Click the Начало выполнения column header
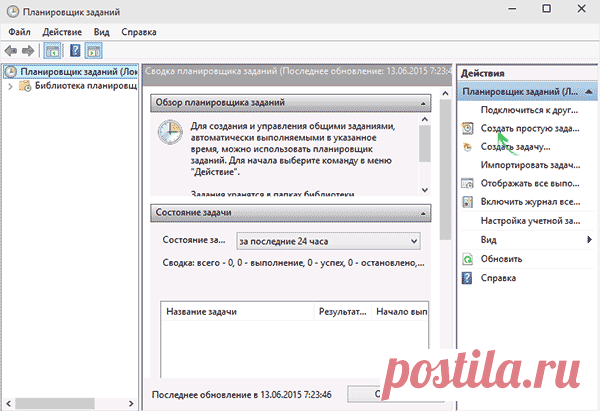Viewport: 600px width, 411px height. pos(401,312)
